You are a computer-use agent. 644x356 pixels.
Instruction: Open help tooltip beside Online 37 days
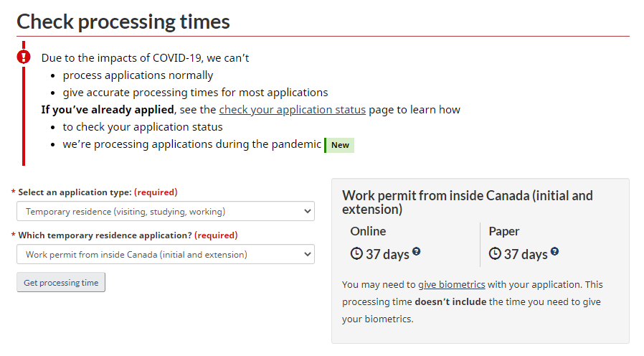tap(417, 252)
